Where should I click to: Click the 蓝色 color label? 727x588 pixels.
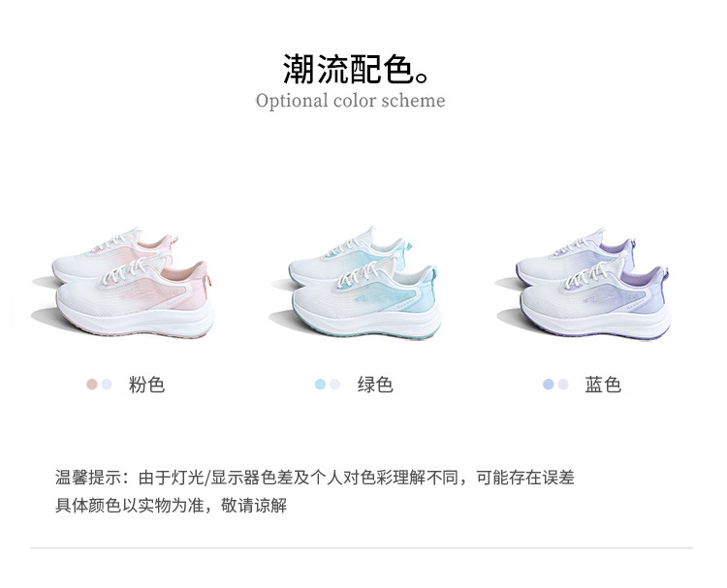603,385
